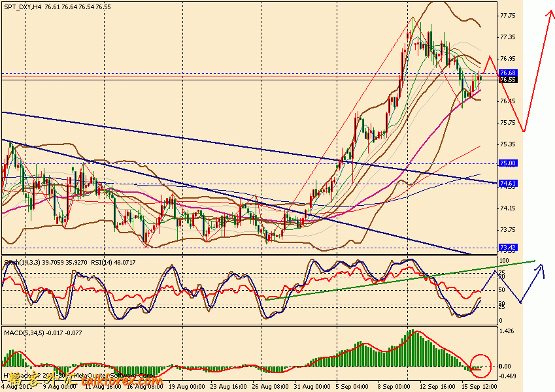Screen dimensions: 555x392
Task: Click the 9 Aug 00:00 time label
Action: pos(59,386)
